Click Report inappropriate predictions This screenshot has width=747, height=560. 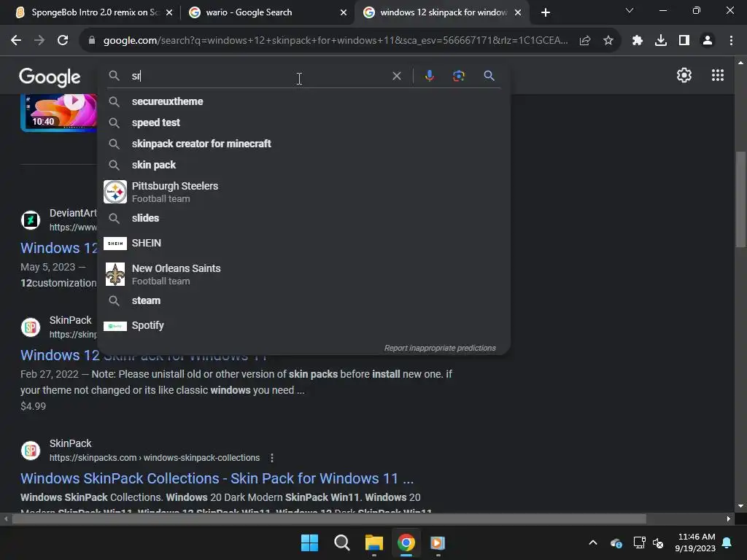(x=440, y=348)
